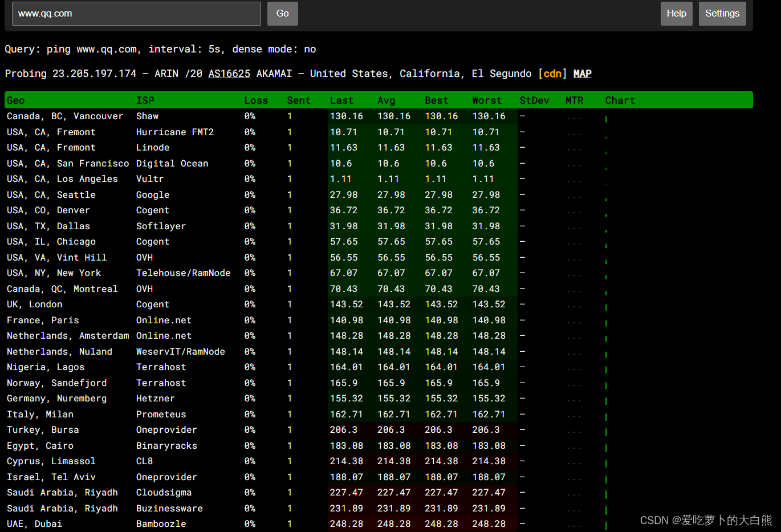
Task: Click the 'Prometeus' ISP cell
Action: 161,415
